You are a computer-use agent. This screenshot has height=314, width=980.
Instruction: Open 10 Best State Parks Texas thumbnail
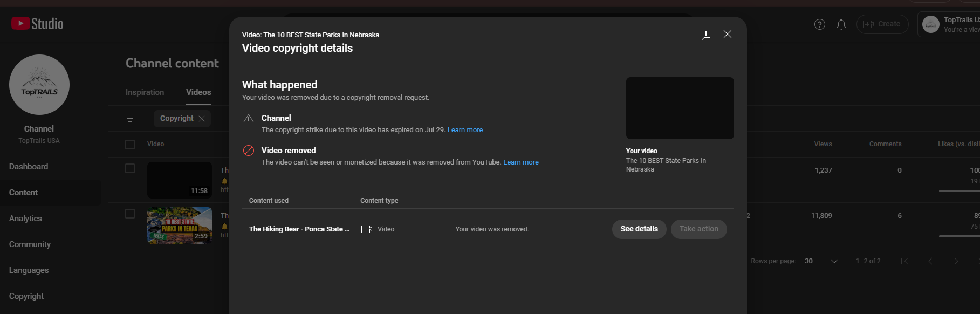(180, 226)
